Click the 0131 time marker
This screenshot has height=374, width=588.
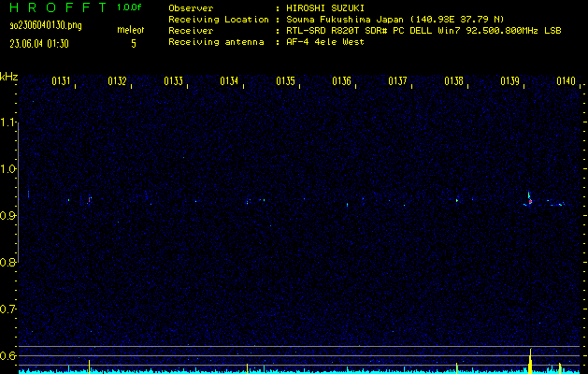click(63, 81)
